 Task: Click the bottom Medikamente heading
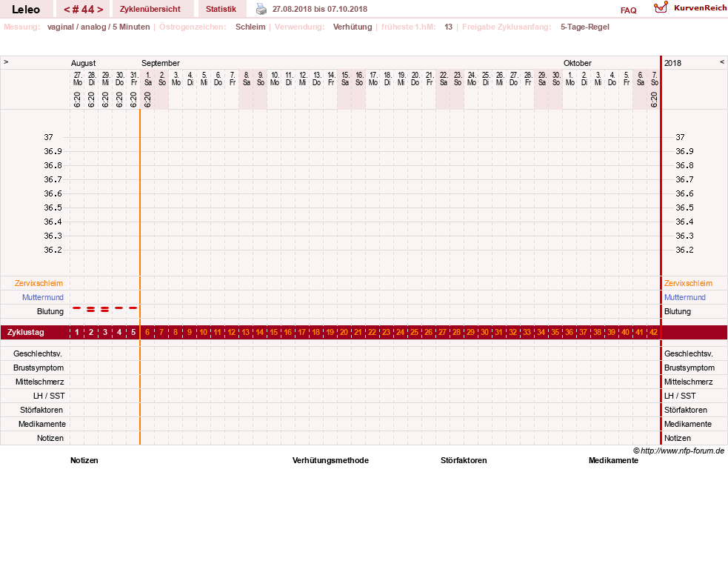coord(613,460)
